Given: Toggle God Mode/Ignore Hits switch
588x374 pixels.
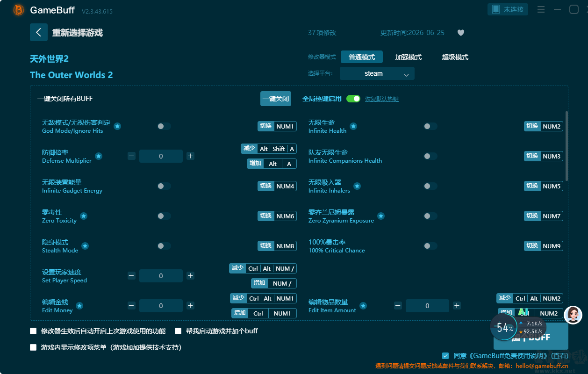Looking at the screenshot, I should click(x=164, y=126).
